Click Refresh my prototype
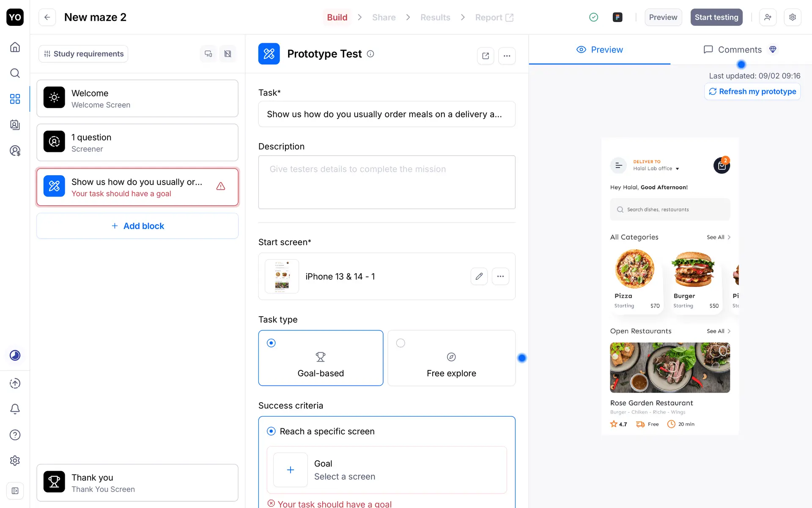Image resolution: width=812 pixels, height=508 pixels. 752,91
